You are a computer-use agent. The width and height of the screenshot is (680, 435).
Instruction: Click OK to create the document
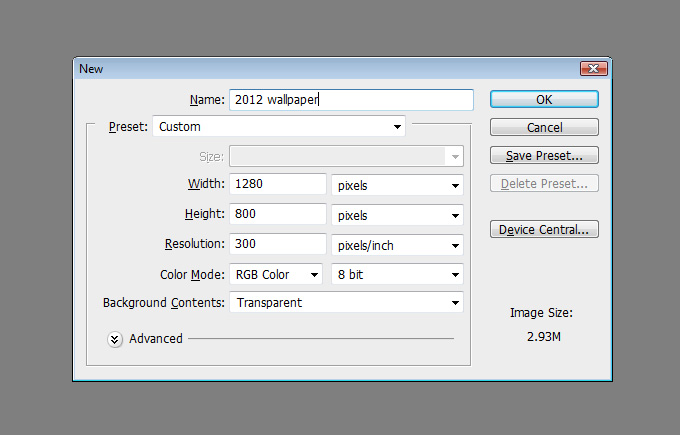[544, 99]
